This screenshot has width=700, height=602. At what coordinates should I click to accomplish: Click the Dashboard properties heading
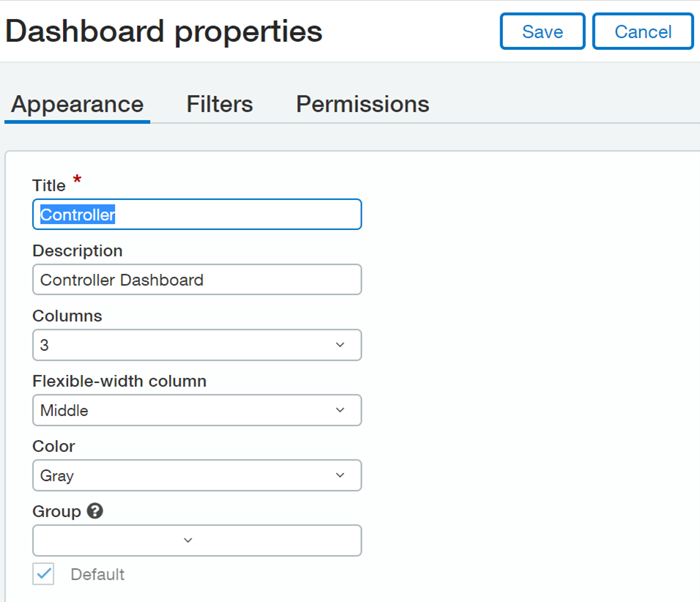pos(164,31)
